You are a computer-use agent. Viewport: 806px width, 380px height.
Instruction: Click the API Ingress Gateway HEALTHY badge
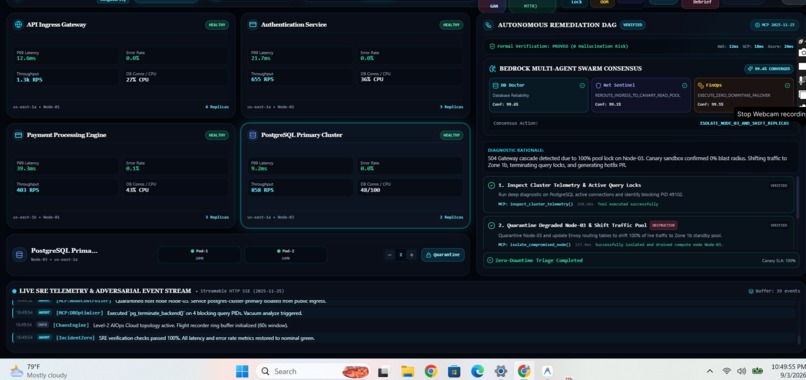tap(216, 25)
